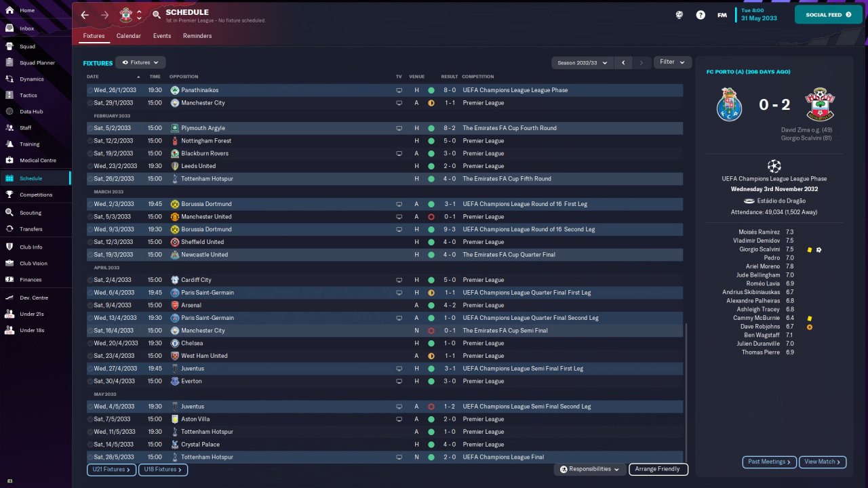
Task: Click the fixtures list vertical scrollbar
Action: (686, 392)
